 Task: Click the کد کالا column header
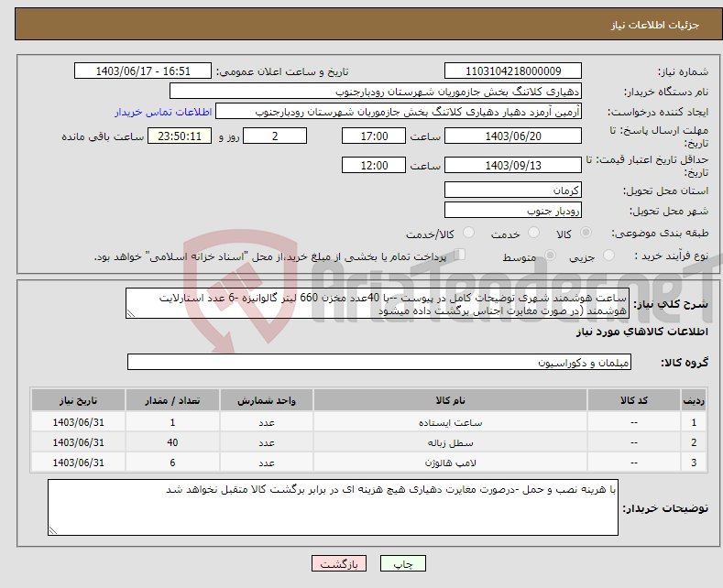click(634, 400)
